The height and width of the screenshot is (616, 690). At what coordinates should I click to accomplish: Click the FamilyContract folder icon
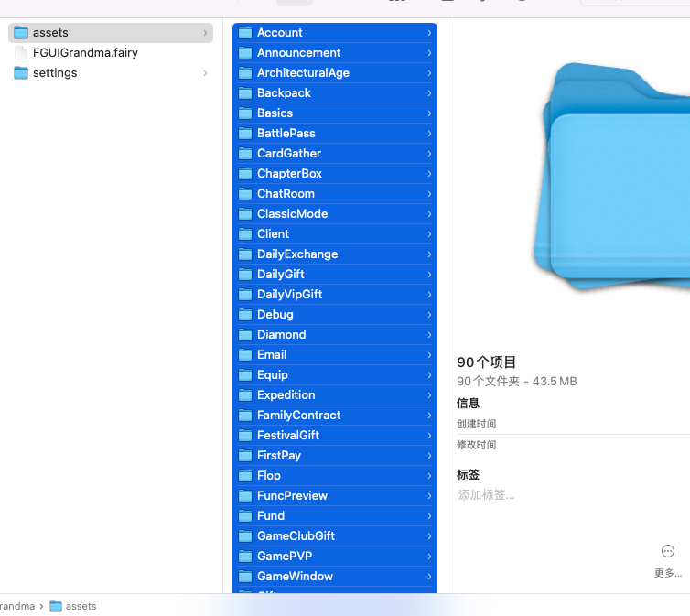[x=245, y=416]
